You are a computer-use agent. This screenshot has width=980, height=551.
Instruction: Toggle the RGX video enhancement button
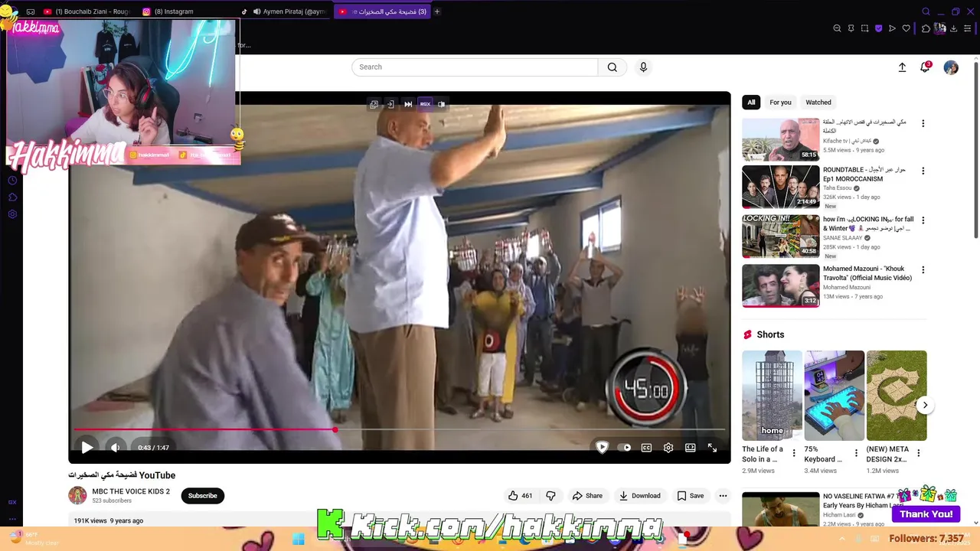425,104
